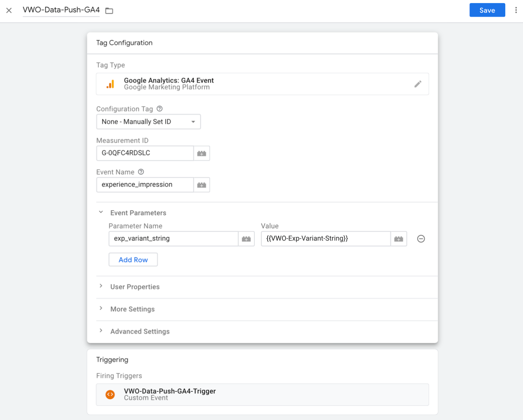The image size is (523, 420).
Task: Insert variable for Event Name
Action: (x=202, y=185)
